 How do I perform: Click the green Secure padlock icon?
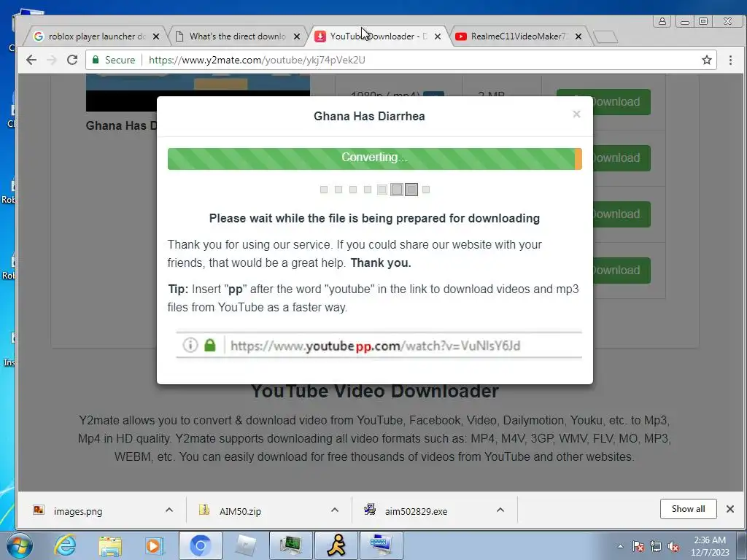96,60
